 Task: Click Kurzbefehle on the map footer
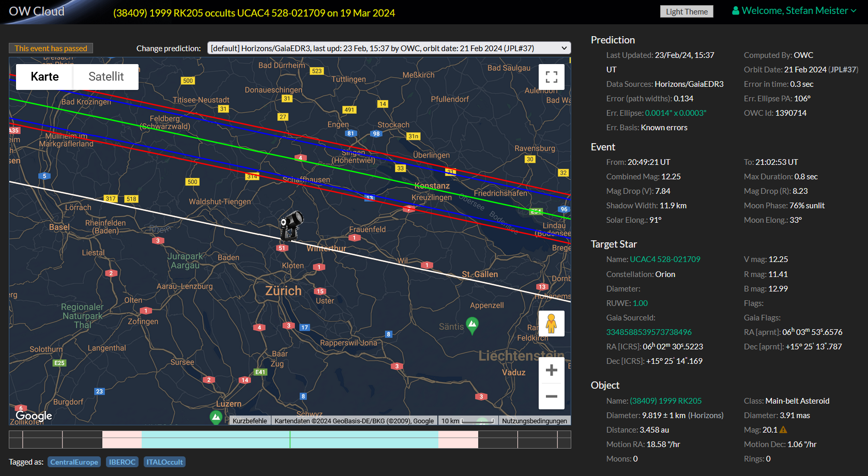[x=250, y=421]
